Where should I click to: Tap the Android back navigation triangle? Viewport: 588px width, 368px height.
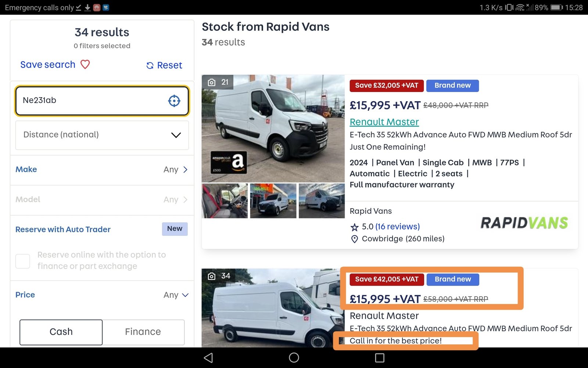pos(208,358)
